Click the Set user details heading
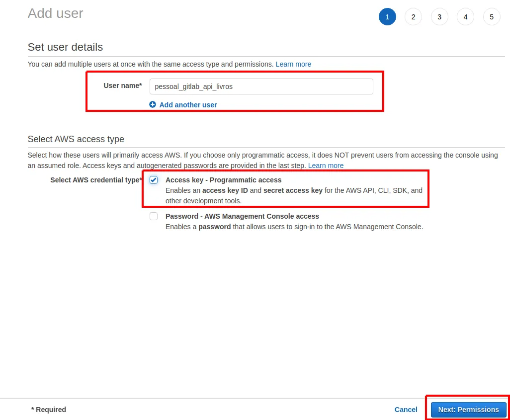This screenshot has width=510, height=420. pos(66,47)
